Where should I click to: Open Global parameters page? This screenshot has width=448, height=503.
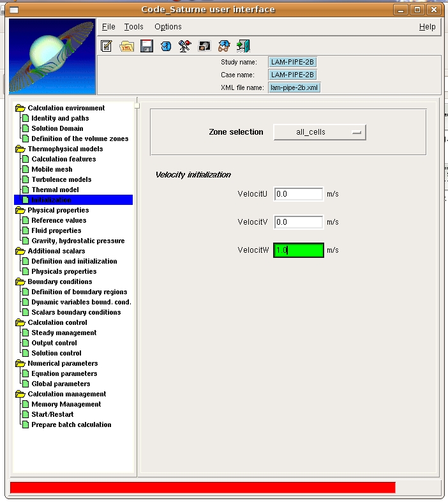coord(61,384)
